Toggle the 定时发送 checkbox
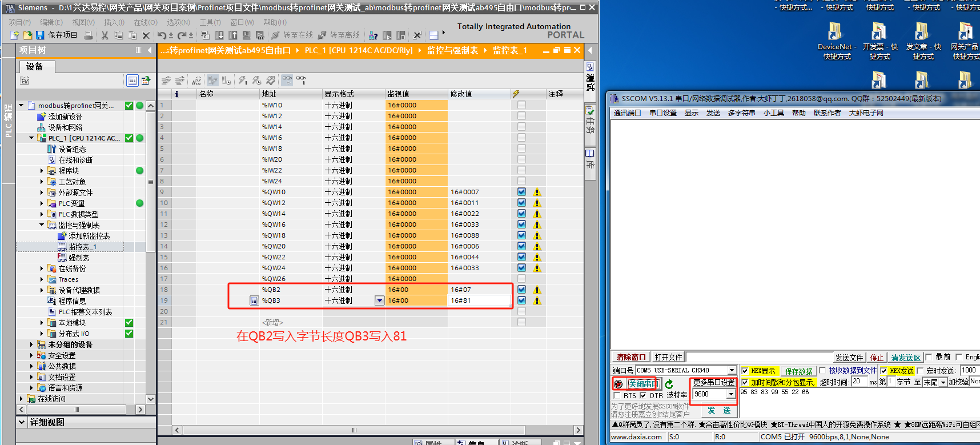Screen dimensions: 980x445 [x=920, y=371]
